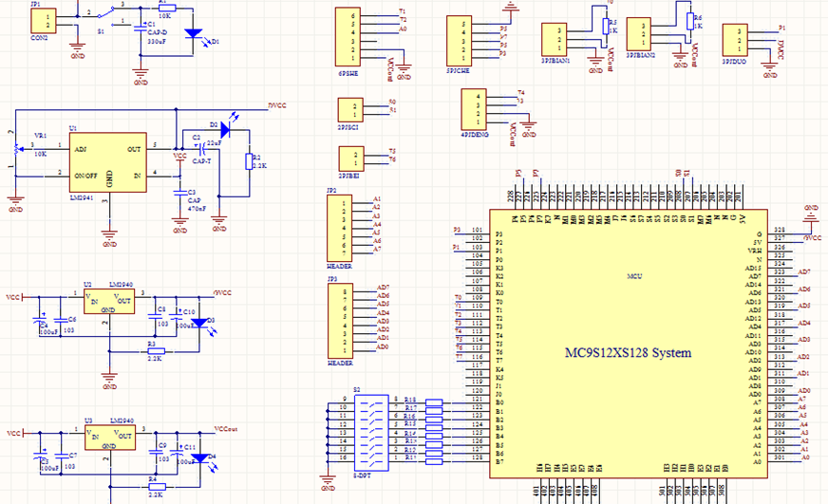The height and width of the screenshot is (504, 828).
Task: Click the S2 8-DPT DIP switch
Action: click(371, 433)
